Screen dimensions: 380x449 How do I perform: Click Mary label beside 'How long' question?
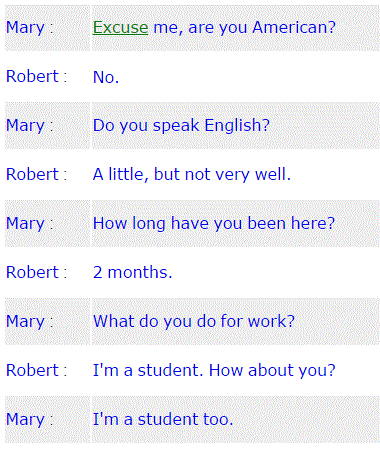[x=30, y=223]
